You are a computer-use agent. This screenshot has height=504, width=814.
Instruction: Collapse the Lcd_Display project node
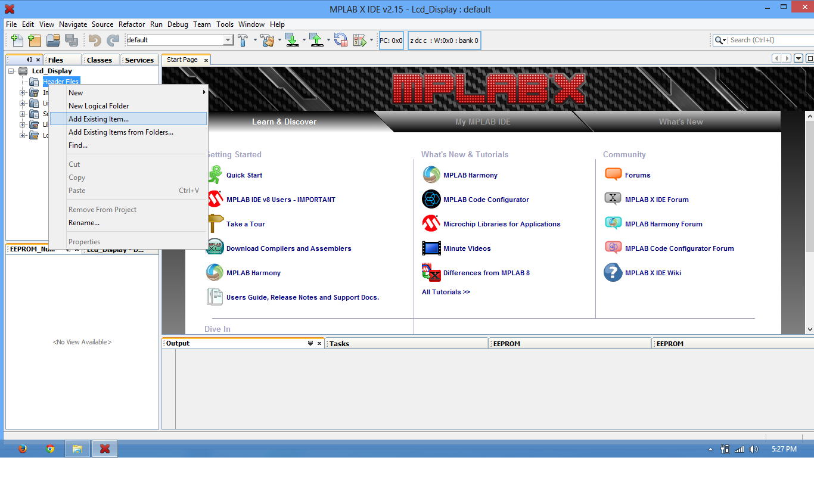tap(11, 71)
